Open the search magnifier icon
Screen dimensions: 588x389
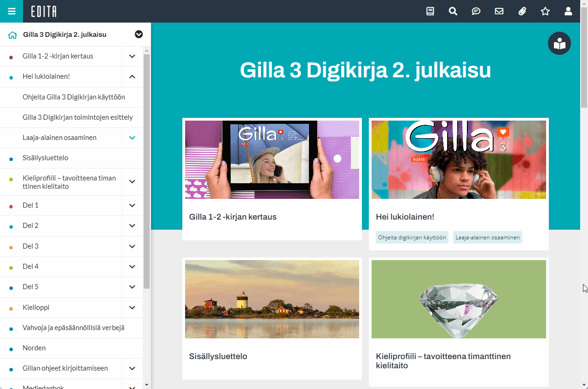[453, 11]
